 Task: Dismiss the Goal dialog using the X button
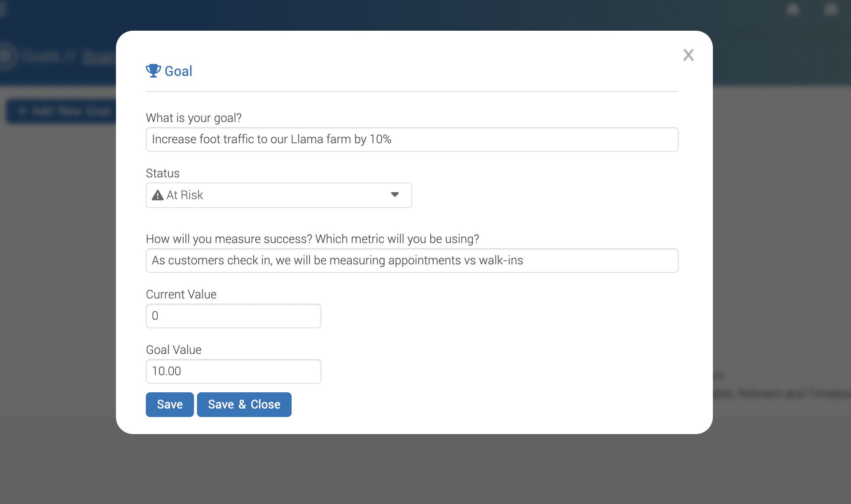click(689, 55)
